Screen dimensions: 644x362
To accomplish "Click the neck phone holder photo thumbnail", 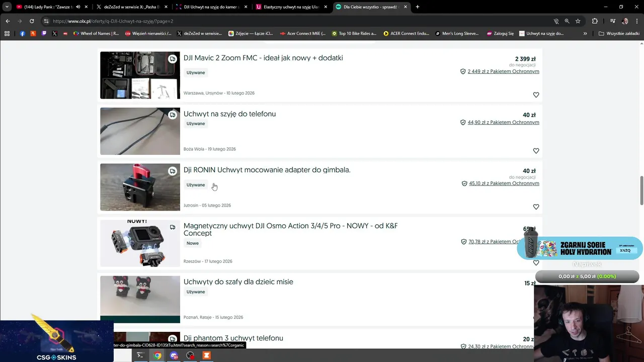I will (140, 131).
